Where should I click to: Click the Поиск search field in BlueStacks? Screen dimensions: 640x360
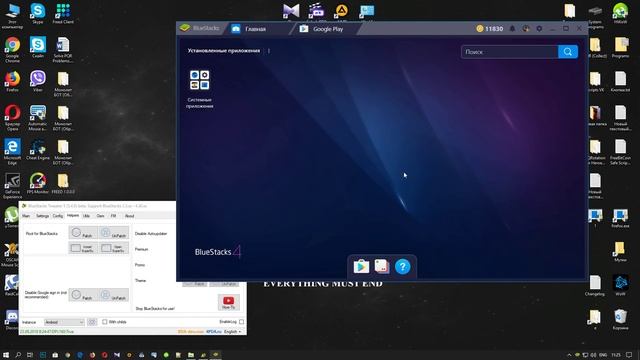tap(509, 52)
